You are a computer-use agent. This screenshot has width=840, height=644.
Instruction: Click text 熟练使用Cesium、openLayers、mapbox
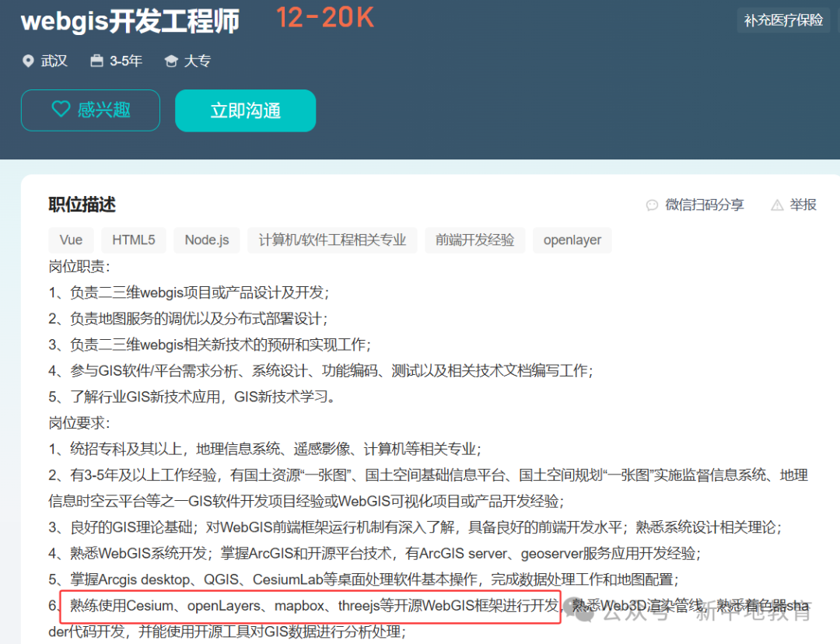[197, 606]
